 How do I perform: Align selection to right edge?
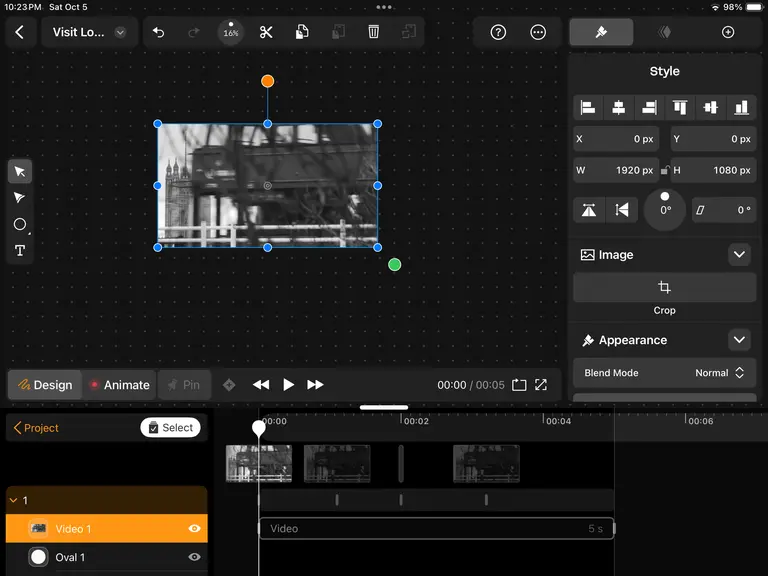coord(649,107)
